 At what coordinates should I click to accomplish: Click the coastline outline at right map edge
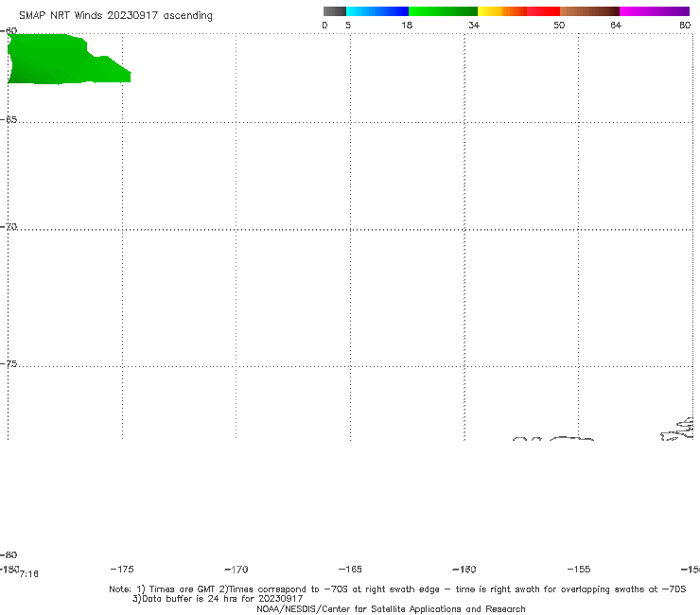677,429
